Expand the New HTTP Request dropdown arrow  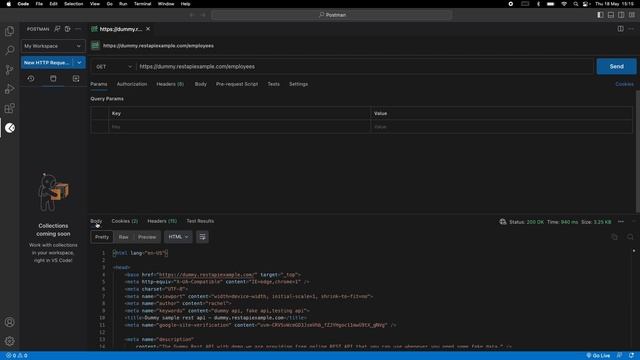79,62
